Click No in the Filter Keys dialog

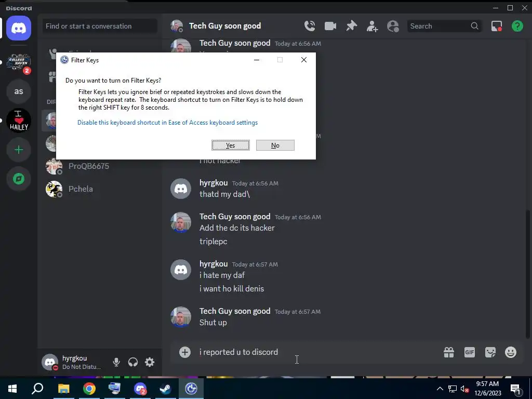275,145
